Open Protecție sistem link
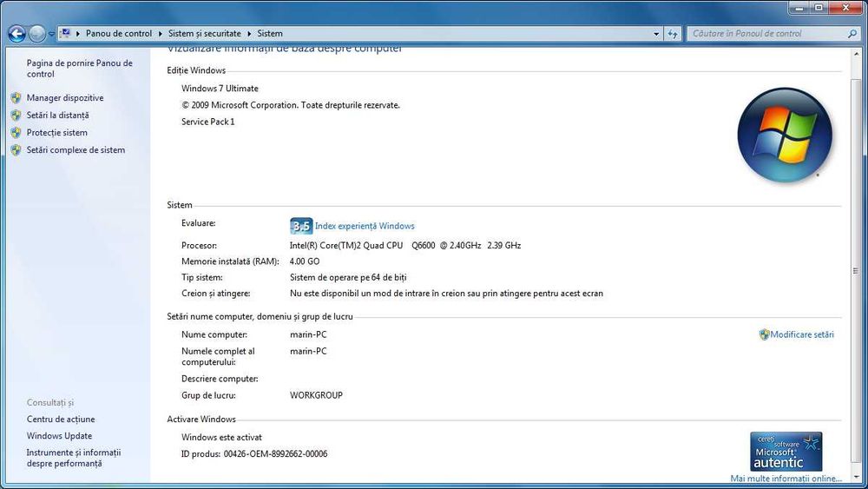Image resolution: width=868 pixels, height=489 pixels. pos(57,133)
